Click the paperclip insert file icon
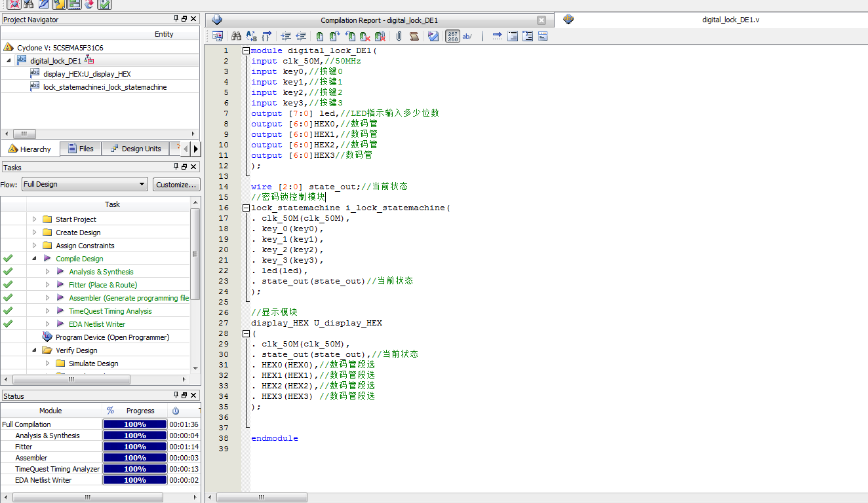 pyautogui.click(x=398, y=37)
